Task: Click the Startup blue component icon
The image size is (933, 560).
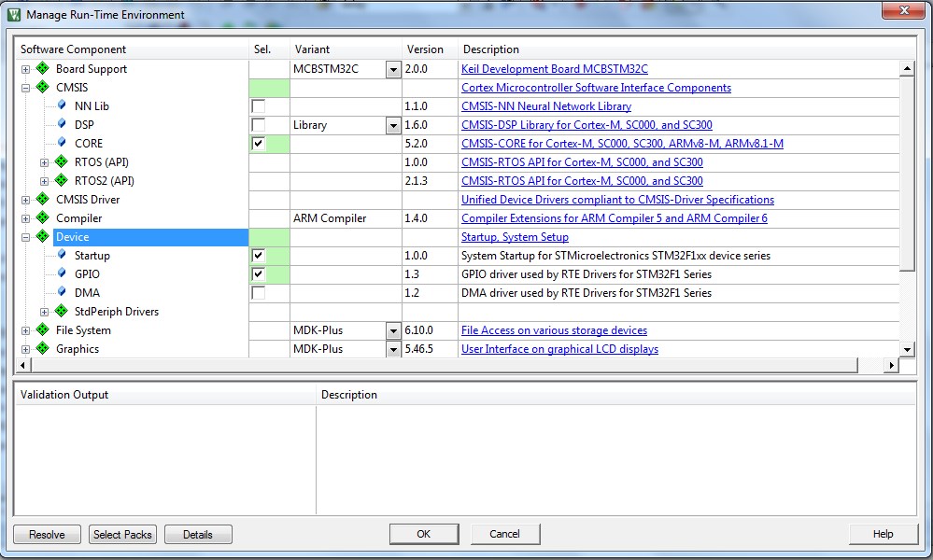Action: point(62,255)
